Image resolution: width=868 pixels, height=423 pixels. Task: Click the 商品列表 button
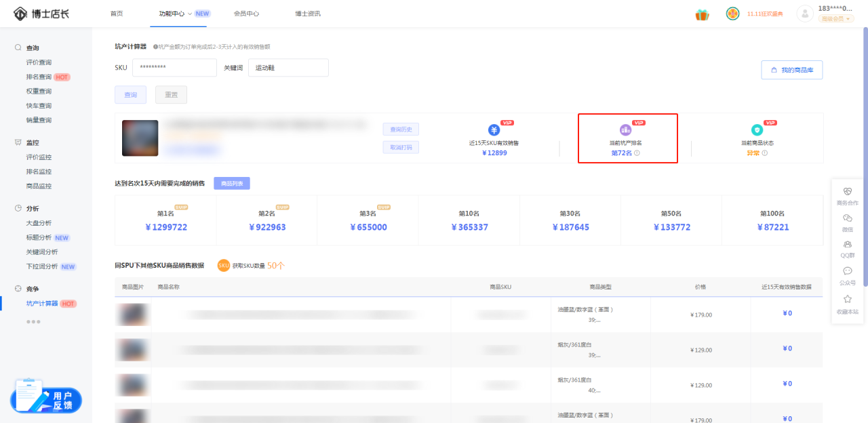[x=231, y=183]
